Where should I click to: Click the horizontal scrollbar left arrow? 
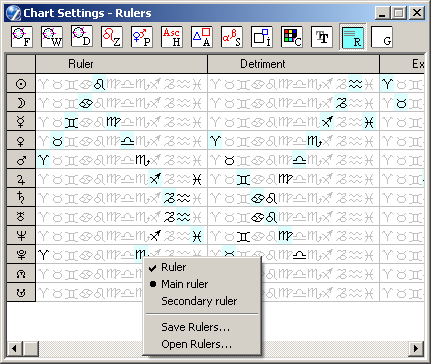tap(14, 349)
